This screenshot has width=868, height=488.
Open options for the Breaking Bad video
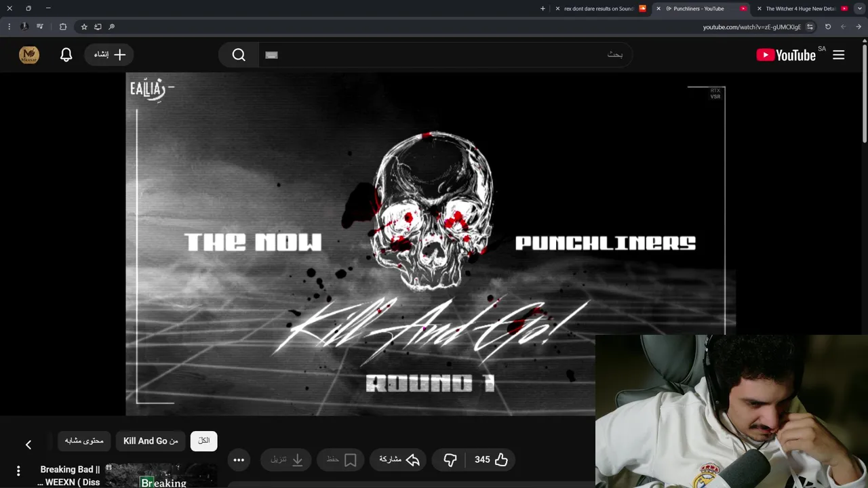(x=18, y=470)
